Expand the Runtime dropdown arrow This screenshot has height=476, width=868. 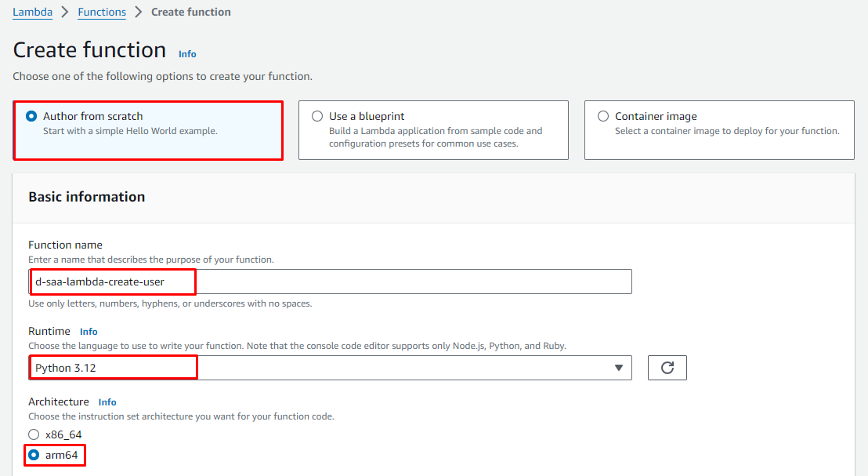click(618, 368)
